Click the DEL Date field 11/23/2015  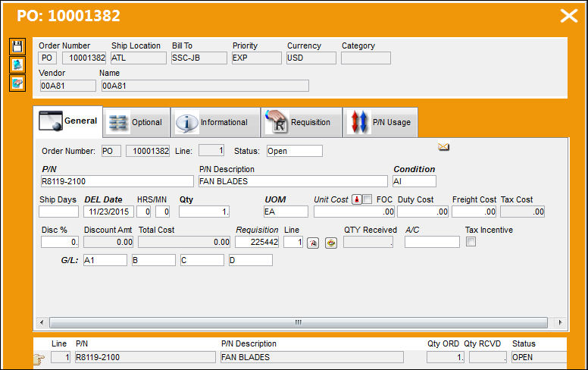109,212
